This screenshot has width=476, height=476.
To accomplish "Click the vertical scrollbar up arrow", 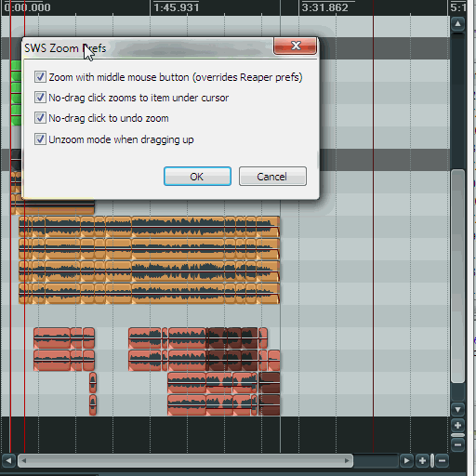I will pyautogui.click(x=457, y=23).
